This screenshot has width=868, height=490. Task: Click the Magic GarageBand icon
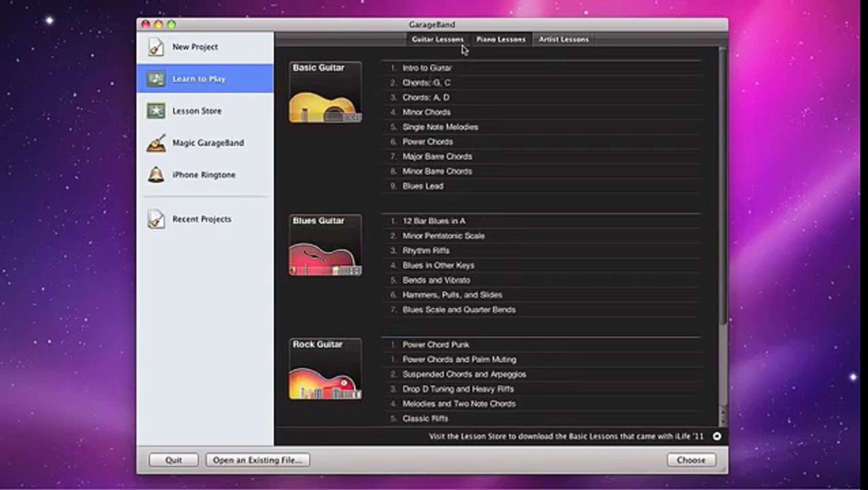[156, 143]
